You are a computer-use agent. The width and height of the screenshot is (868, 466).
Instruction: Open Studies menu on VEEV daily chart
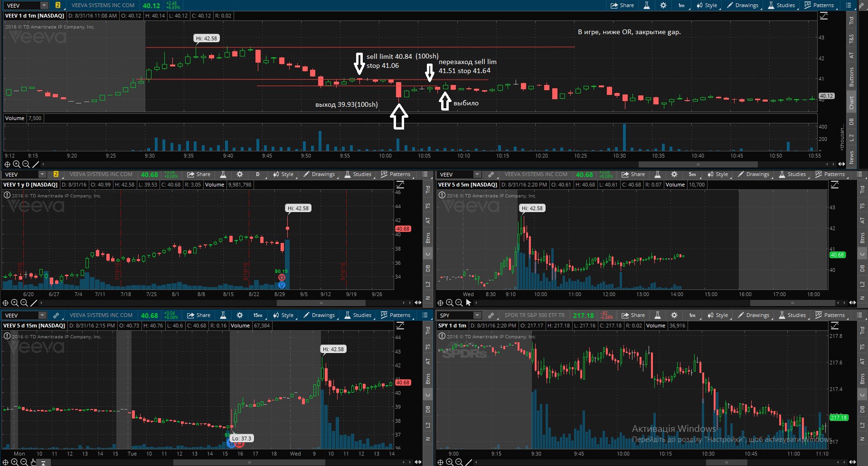pyautogui.click(x=358, y=174)
